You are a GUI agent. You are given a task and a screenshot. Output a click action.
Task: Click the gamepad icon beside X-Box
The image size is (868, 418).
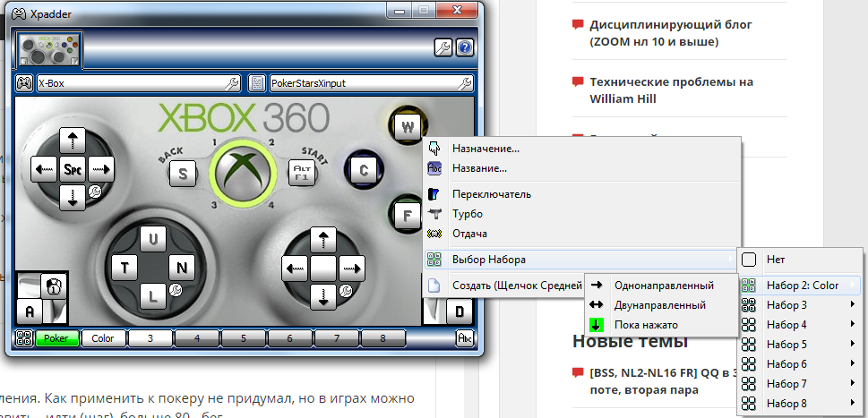point(24,83)
